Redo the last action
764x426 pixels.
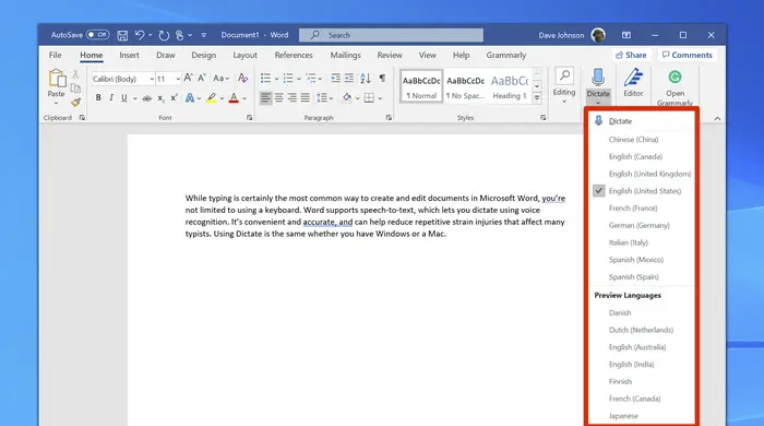[x=164, y=35]
